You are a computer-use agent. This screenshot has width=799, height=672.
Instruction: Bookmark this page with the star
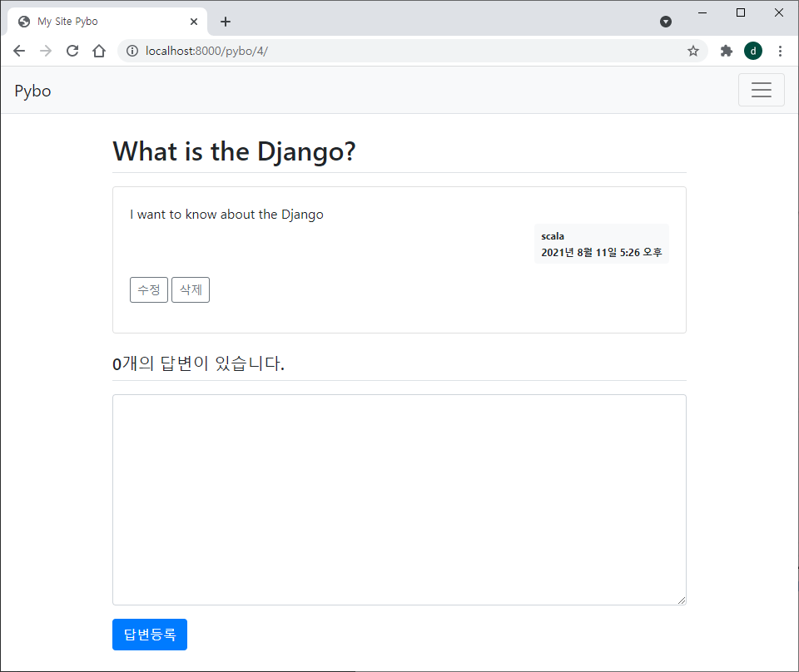(x=693, y=51)
